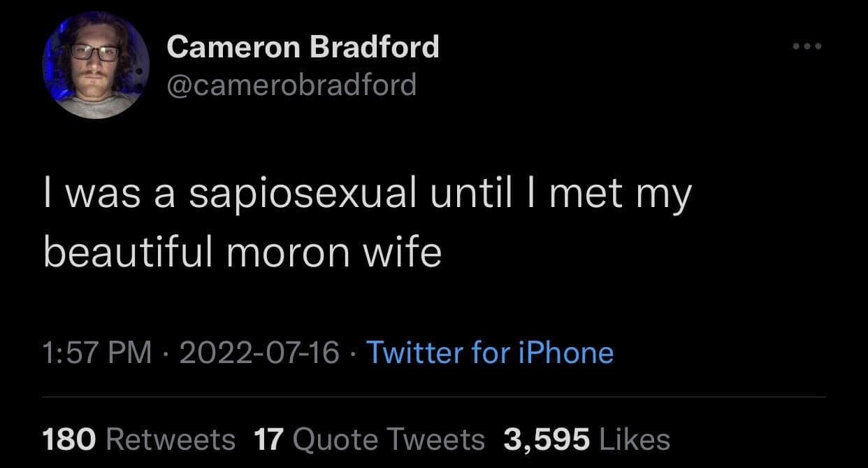
Task: Click the divider line above the tweet stats
Action: [x=433, y=397]
